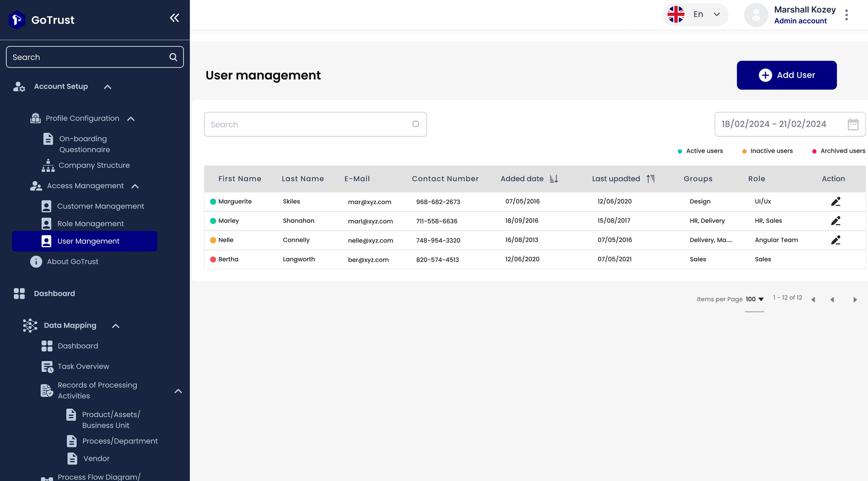Toggle the Last upadted sort control
The image size is (868, 481).
point(651,178)
